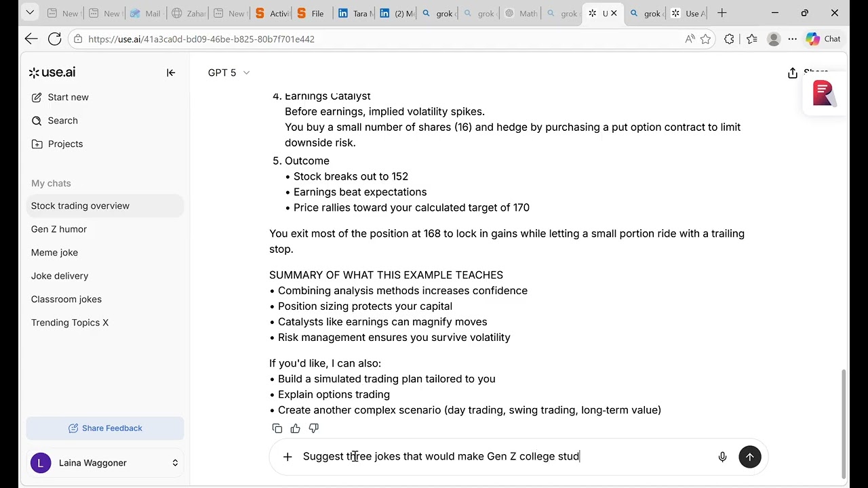868x488 pixels.
Task: Open Search in the sidebar
Action: [54, 121]
